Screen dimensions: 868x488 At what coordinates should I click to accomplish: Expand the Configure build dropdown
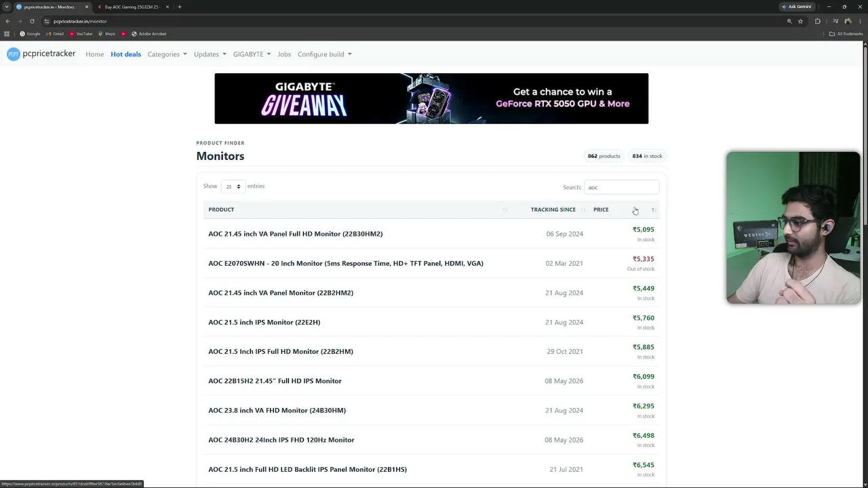pos(325,54)
